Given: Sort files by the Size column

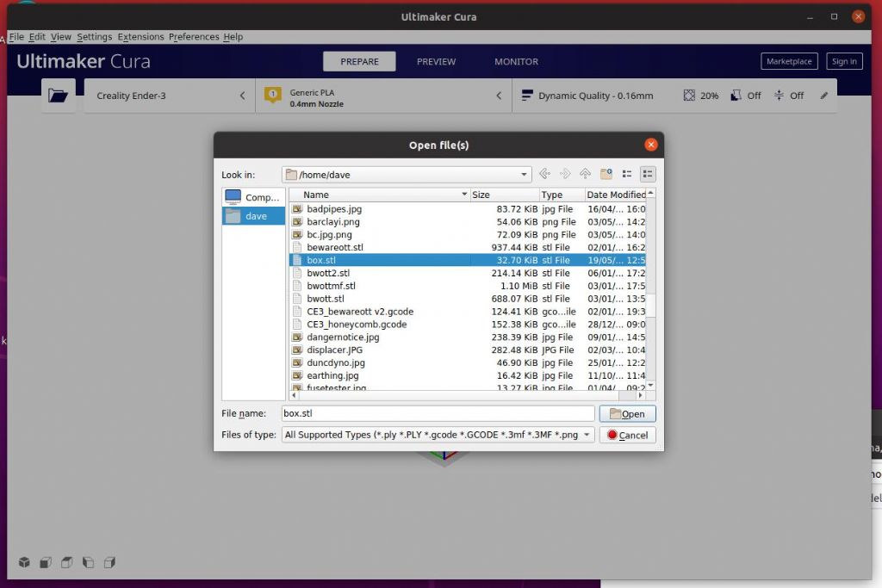Looking at the screenshot, I should pyautogui.click(x=505, y=195).
